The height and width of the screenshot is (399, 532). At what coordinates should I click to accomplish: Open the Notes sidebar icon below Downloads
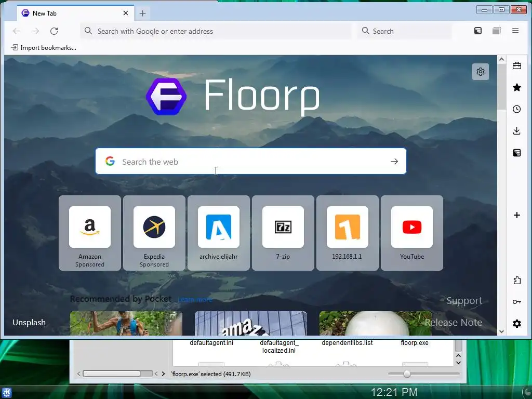[517, 153]
